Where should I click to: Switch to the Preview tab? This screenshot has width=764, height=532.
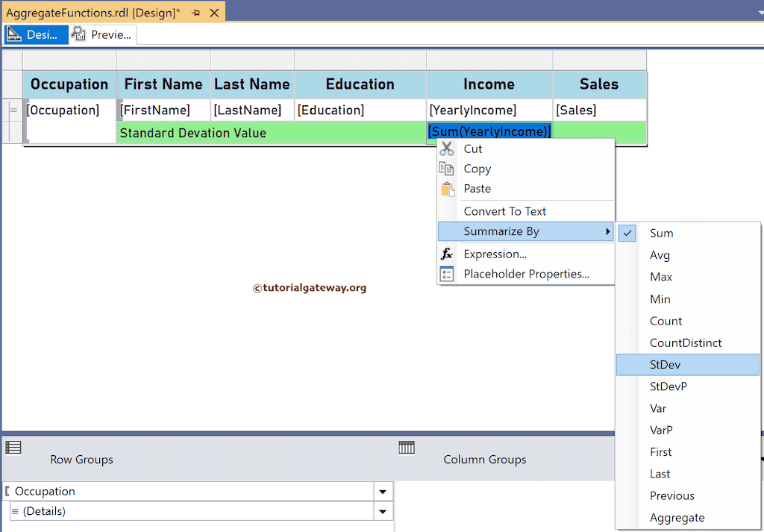102,34
